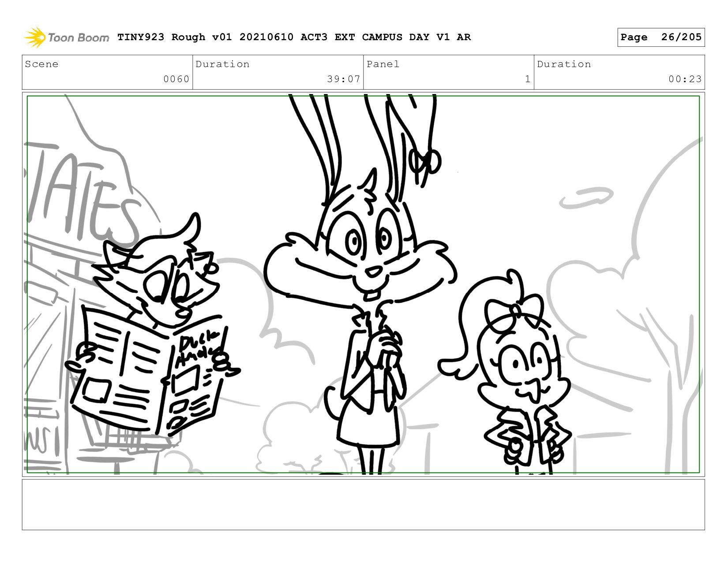
Task: Select the title "TINY923 Rough v01 20210610 ACT3"
Action: (222, 37)
